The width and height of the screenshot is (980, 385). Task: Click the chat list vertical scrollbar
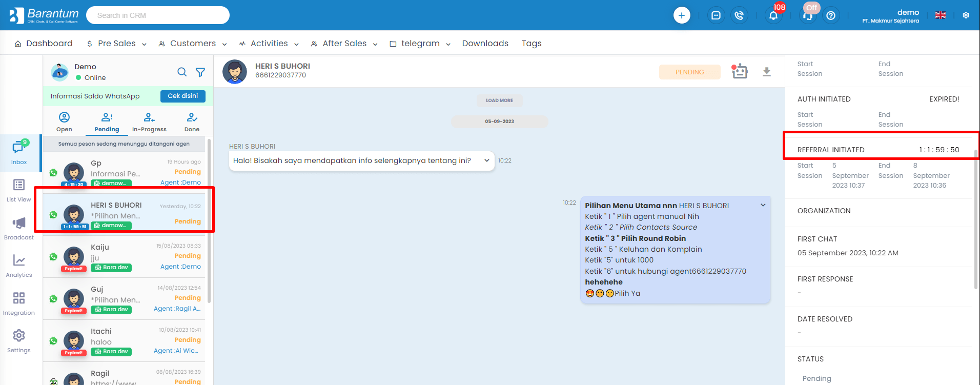[209, 220]
